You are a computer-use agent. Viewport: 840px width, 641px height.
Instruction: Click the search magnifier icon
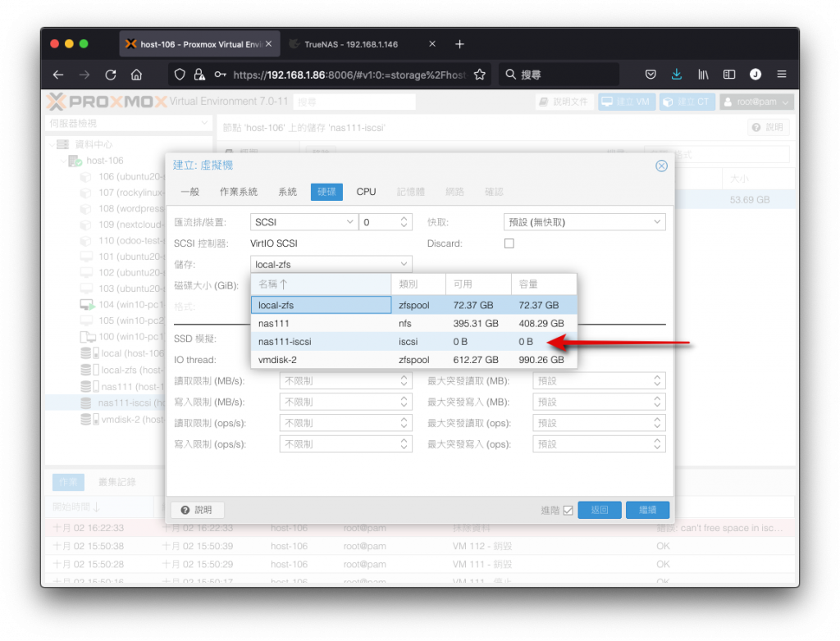(x=511, y=75)
